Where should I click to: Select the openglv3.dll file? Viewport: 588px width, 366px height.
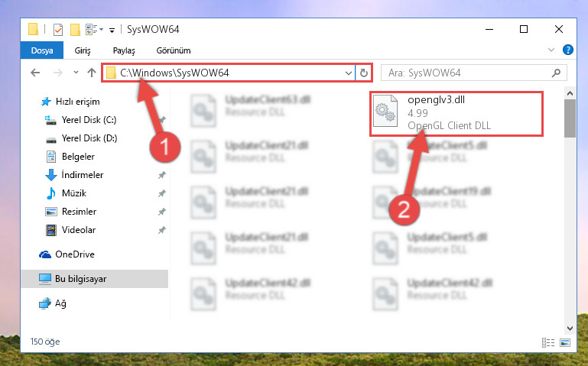click(x=456, y=114)
